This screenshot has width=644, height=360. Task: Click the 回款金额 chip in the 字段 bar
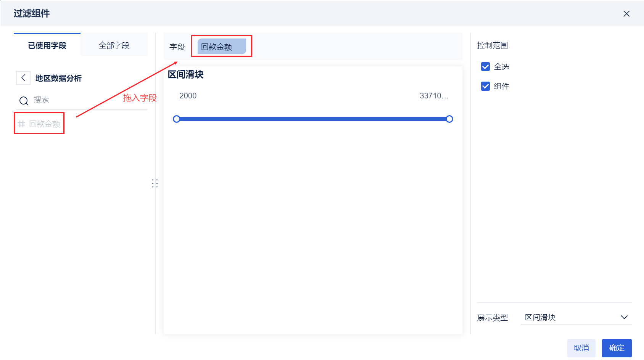221,47
